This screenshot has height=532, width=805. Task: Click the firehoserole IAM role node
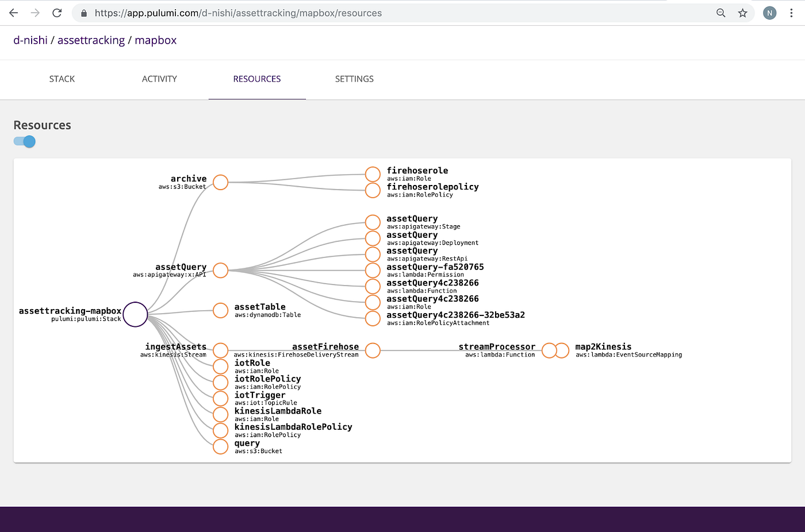coord(373,174)
